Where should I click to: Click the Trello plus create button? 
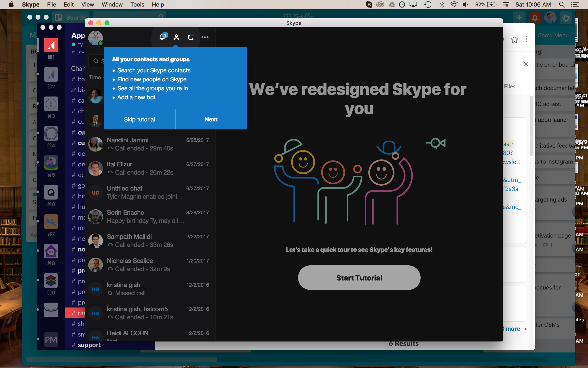coord(519,18)
